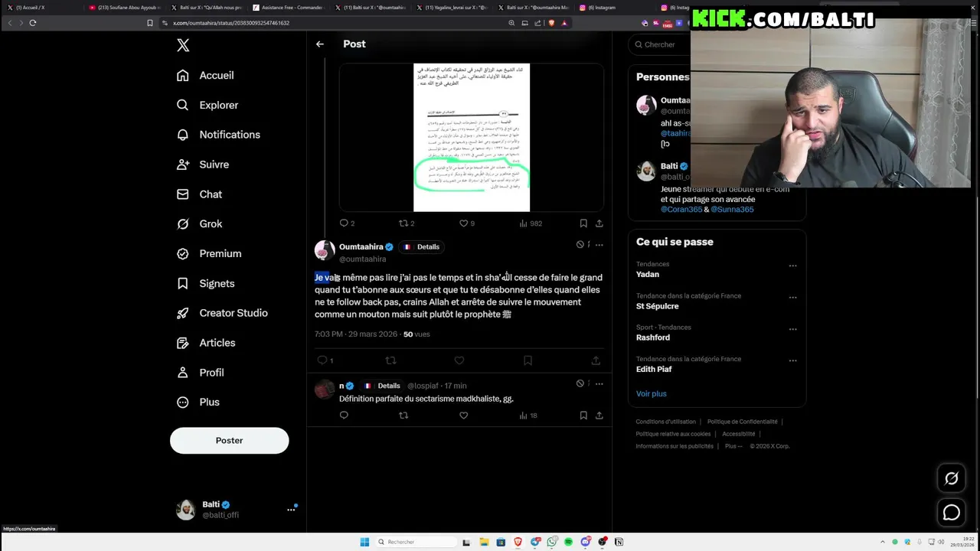The image size is (980, 551).
Task: Open options for Yadan trend
Action: click(x=792, y=266)
